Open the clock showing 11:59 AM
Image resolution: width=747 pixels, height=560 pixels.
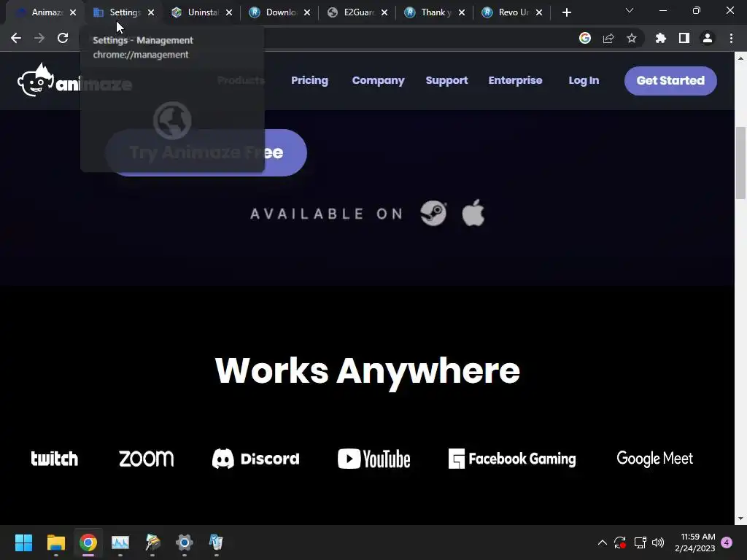point(695,542)
